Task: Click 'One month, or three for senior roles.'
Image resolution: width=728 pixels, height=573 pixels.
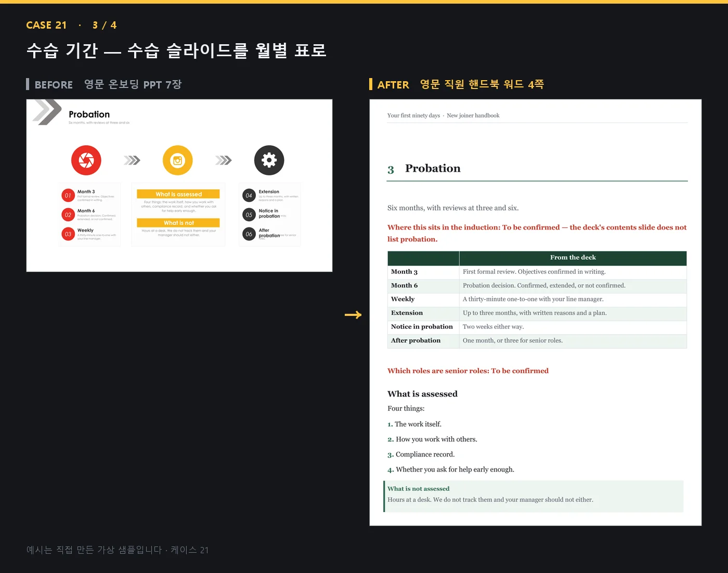Action: (x=573, y=341)
